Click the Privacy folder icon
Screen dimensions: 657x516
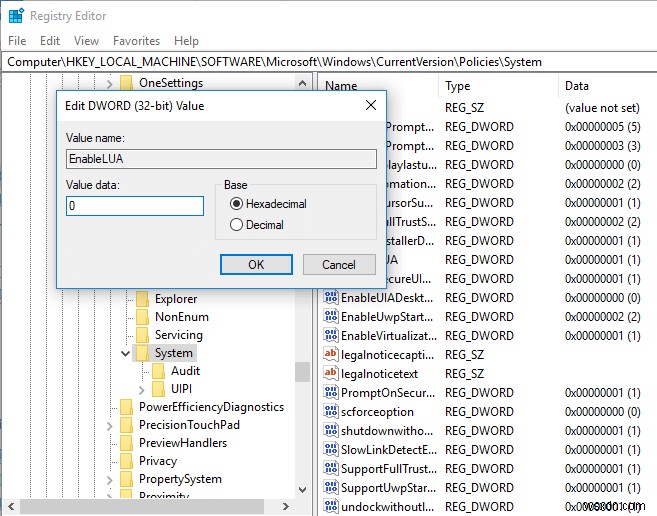(127, 461)
